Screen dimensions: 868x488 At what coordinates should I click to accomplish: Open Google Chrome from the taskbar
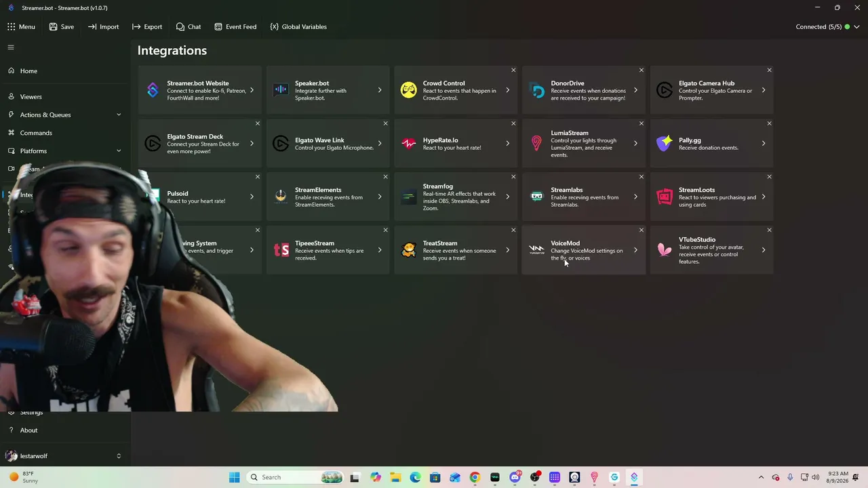click(475, 477)
